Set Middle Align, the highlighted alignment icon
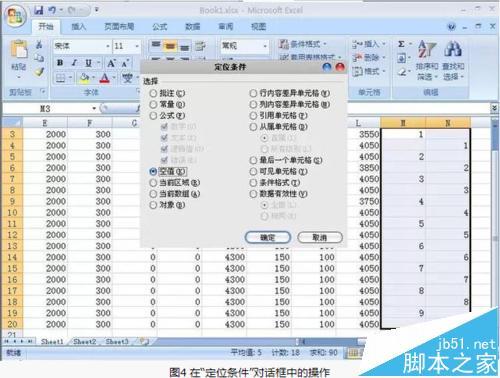Screen dimensions: 500x378 (x=170, y=46)
